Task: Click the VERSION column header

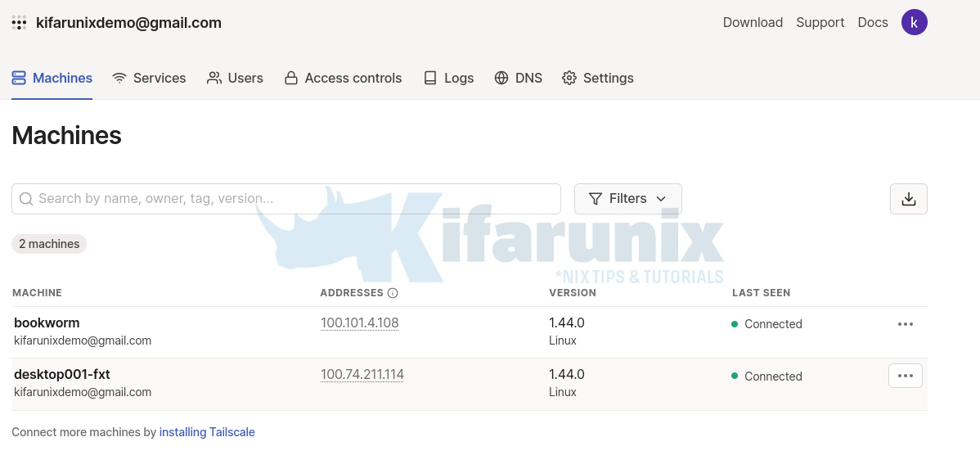Action: pyautogui.click(x=573, y=293)
